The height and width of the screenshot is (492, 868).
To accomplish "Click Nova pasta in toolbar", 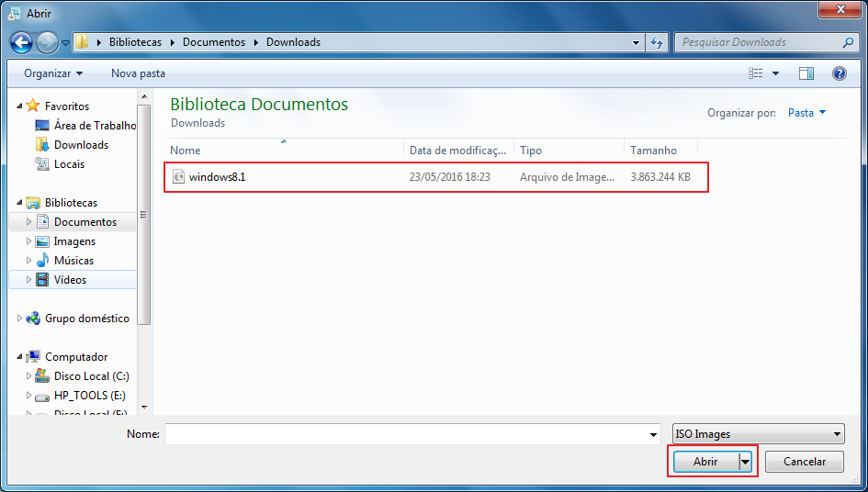I will coord(138,73).
